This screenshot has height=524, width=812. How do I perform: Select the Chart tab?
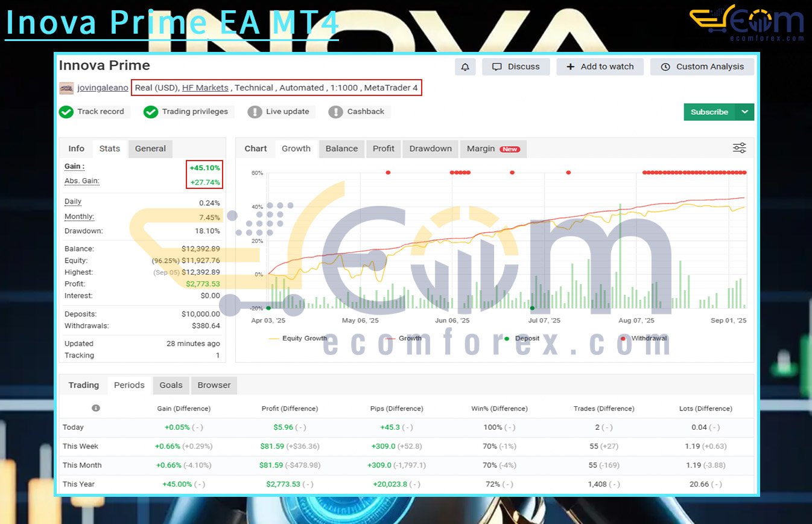point(256,149)
